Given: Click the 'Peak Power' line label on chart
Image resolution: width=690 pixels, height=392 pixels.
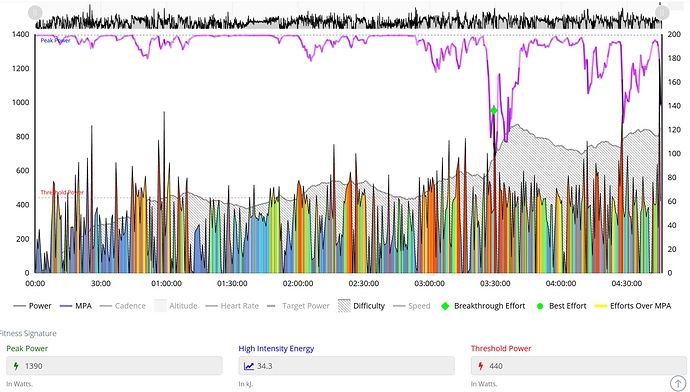Looking at the screenshot, I should pos(55,40).
